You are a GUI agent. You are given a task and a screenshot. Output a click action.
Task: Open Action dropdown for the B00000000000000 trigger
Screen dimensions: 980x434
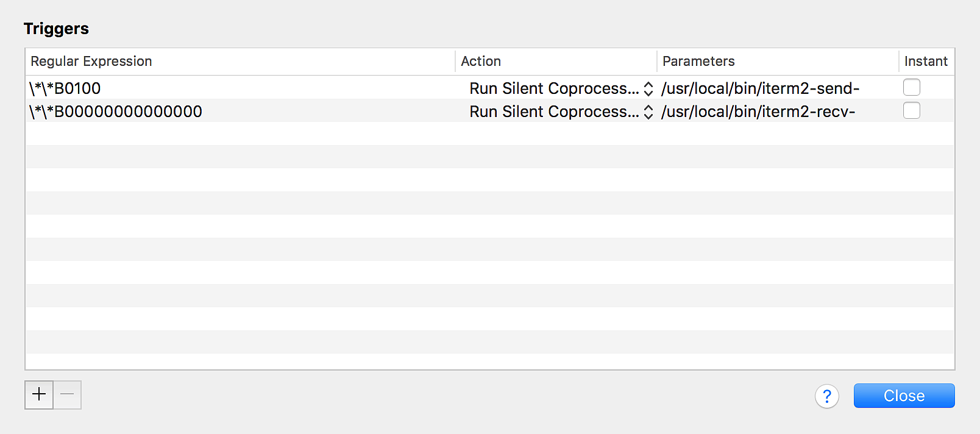coord(648,112)
